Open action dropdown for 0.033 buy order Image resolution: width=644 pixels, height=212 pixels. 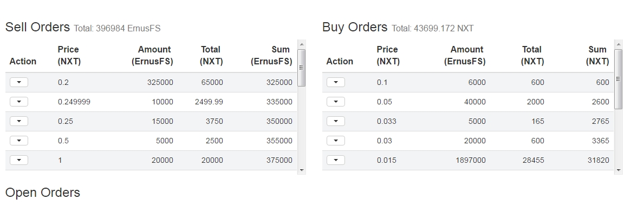(x=336, y=121)
